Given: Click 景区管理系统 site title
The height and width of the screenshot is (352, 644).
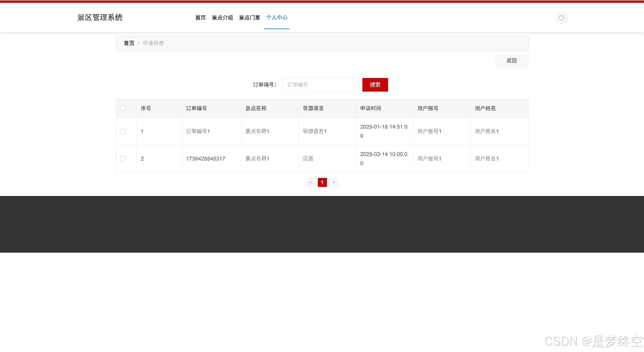Looking at the screenshot, I should (100, 17).
